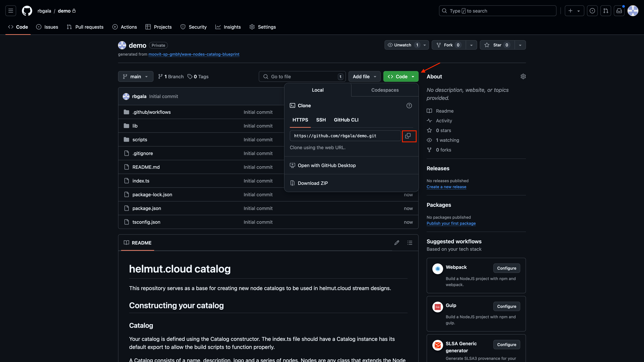Open the Create a new release link
Image resolution: width=644 pixels, height=362 pixels.
[446, 187]
